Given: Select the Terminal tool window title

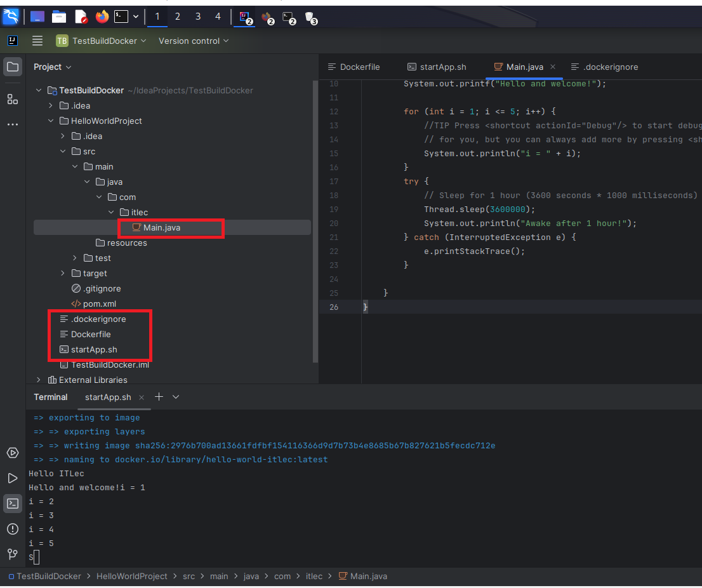Looking at the screenshot, I should pyautogui.click(x=51, y=398).
